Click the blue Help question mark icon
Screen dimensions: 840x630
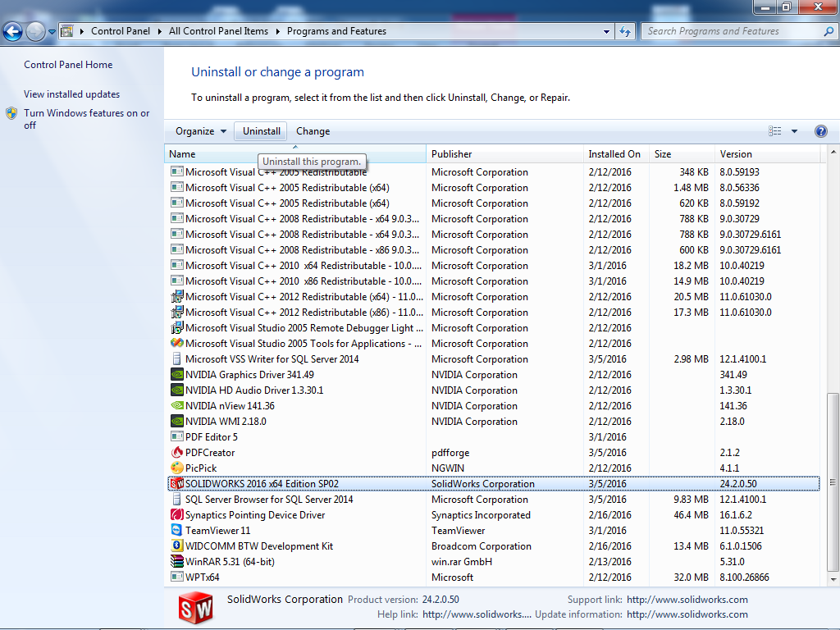pyautogui.click(x=820, y=131)
